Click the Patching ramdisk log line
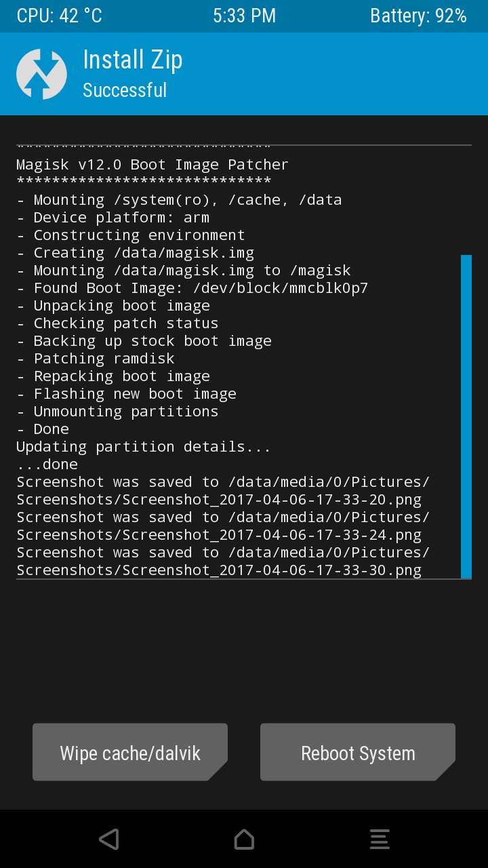Screen dimensions: 488x868 (96, 359)
